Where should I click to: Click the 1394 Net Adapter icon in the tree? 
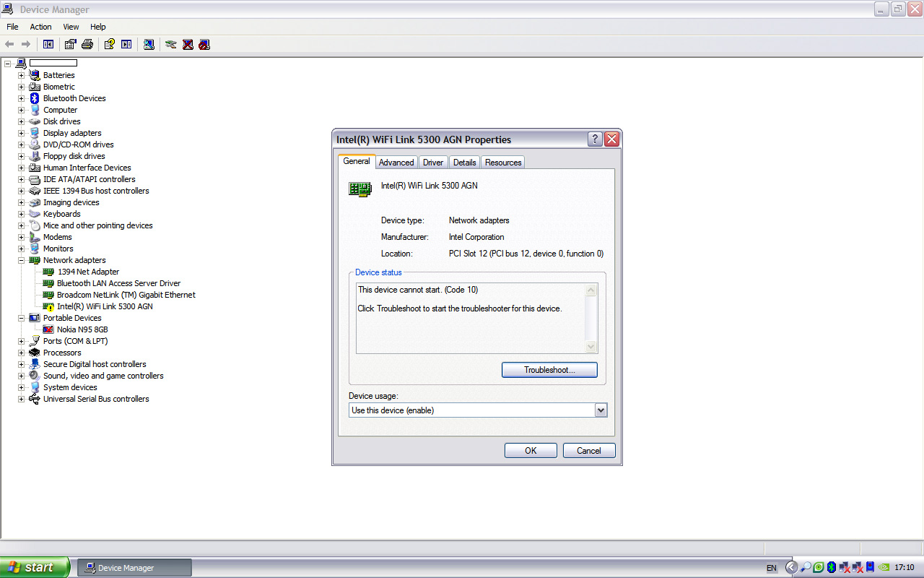click(x=49, y=272)
